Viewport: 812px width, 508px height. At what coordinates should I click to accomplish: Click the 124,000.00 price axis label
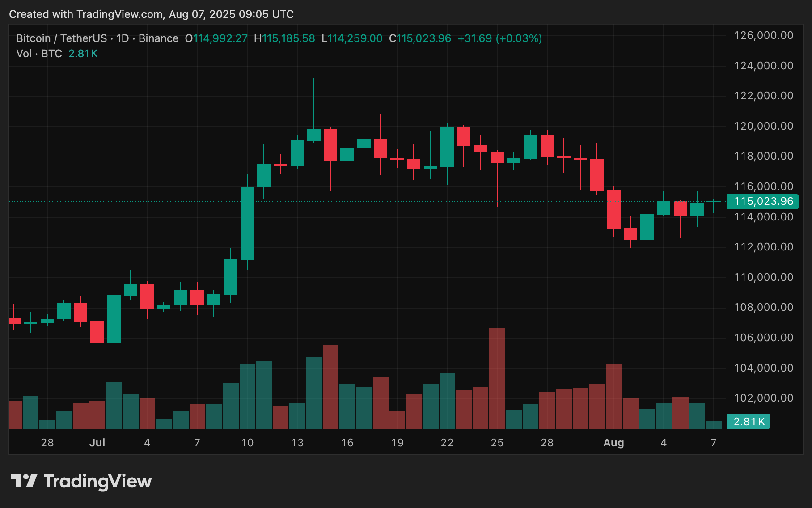click(x=764, y=66)
